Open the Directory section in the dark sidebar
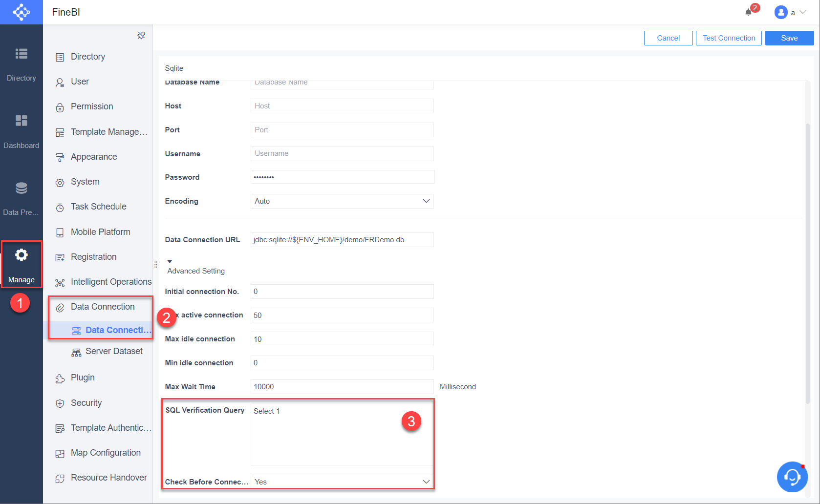Image resolution: width=820 pixels, height=504 pixels. click(x=21, y=64)
